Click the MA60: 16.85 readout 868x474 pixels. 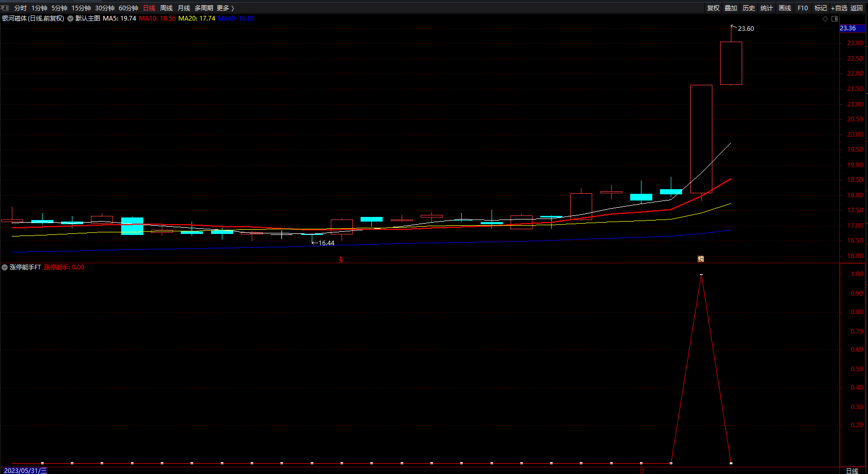(236, 19)
